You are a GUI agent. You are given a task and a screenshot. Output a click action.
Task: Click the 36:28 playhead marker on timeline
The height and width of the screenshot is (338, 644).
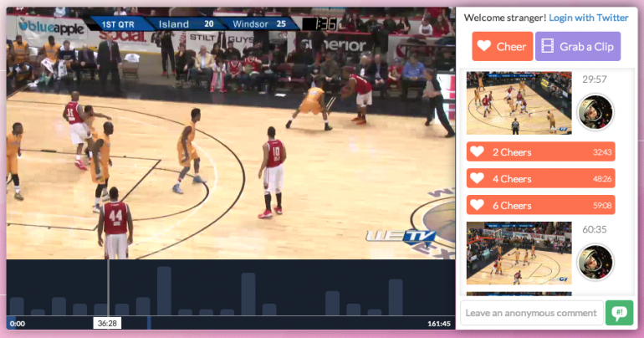coord(107,323)
